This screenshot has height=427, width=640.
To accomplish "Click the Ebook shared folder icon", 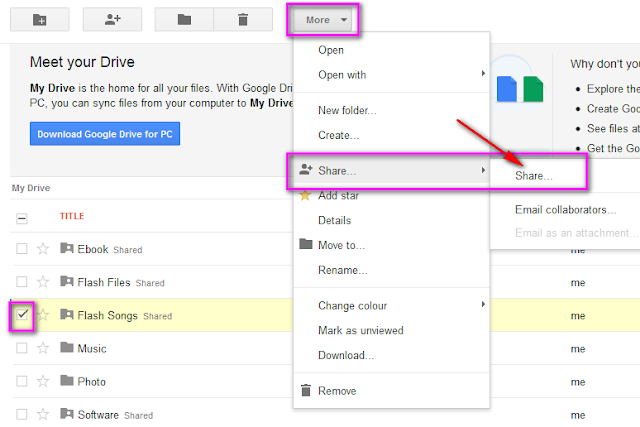I will [67, 248].
